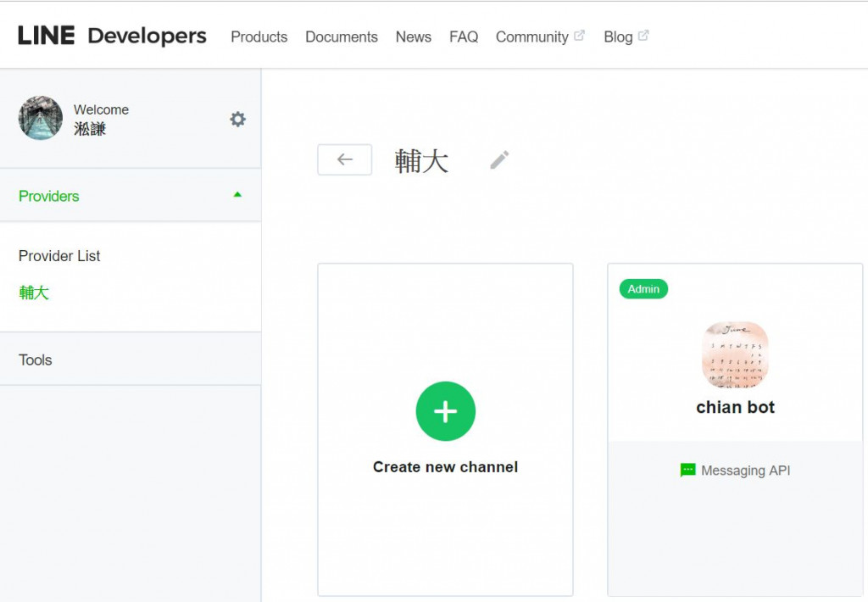Click the LINE Developers logo
This screenshot has height=602, width=868.
point(113,36)
